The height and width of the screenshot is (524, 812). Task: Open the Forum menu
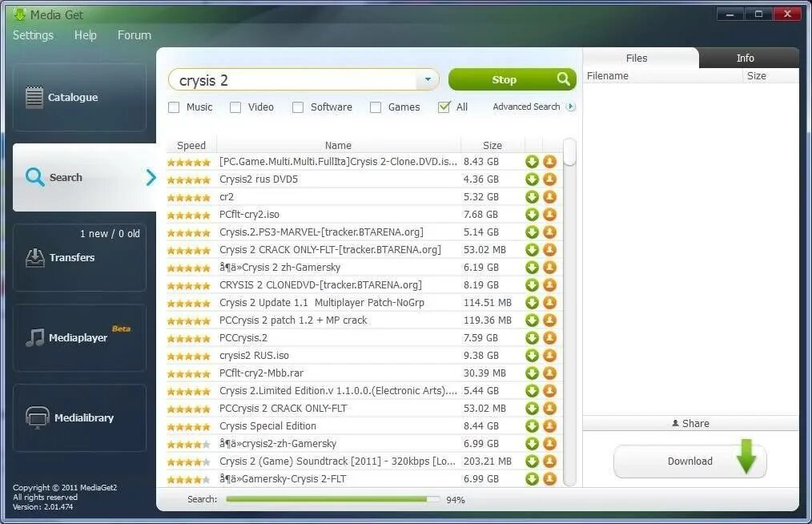click(x=135, y=35)
